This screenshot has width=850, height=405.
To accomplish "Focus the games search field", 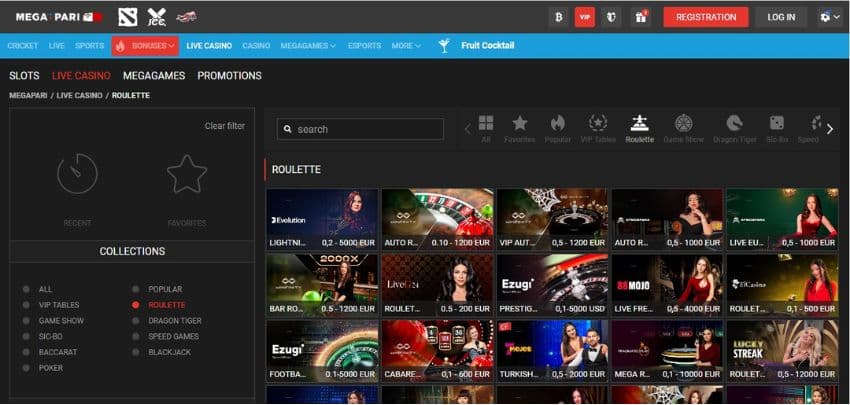I will [x=360, y=130].
